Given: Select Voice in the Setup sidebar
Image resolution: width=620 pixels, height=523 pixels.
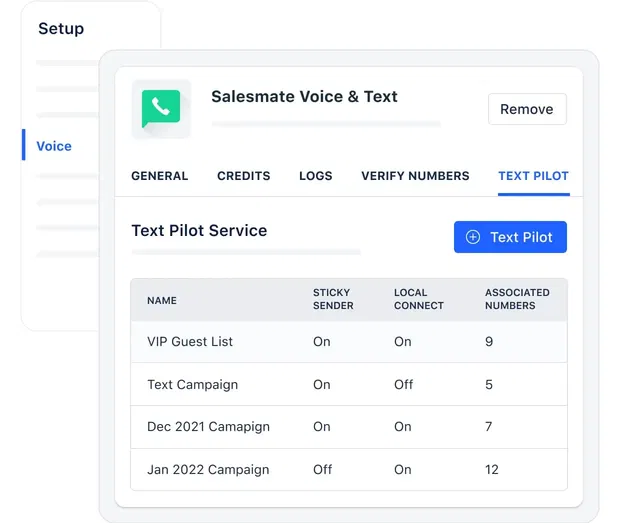Looking at the screenshot, I should [x=54, y=146].
